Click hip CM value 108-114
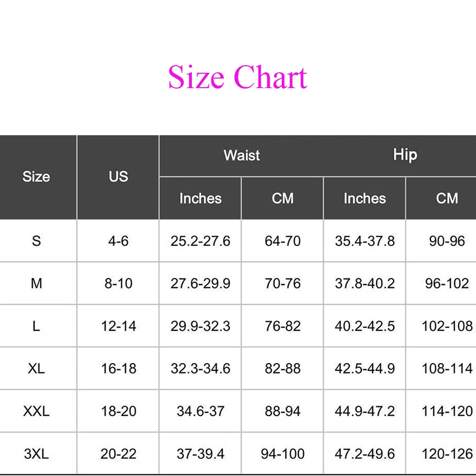Screen dimensions: 476x476 [447, 368]
